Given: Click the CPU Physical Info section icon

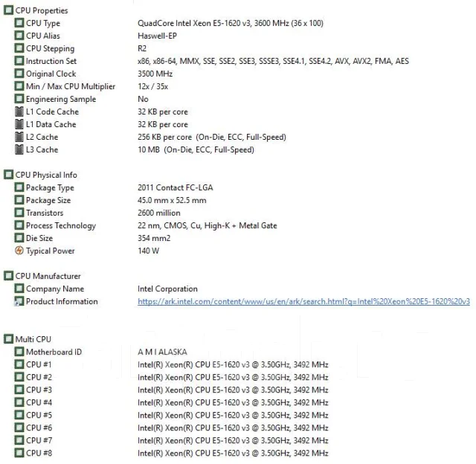Looking at the screenshot, I should pyautogui.click(x=8, y=175).
